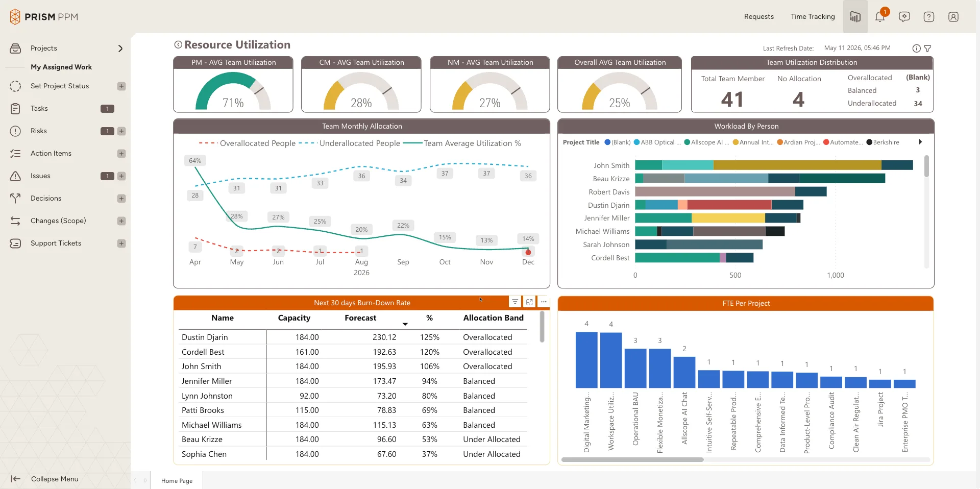Click the PM AVG Team Utilization gauge

[x=233, y=91]
